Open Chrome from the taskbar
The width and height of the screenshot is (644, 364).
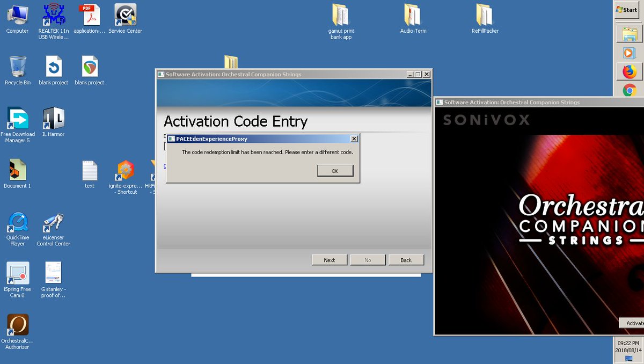(629, 90)
